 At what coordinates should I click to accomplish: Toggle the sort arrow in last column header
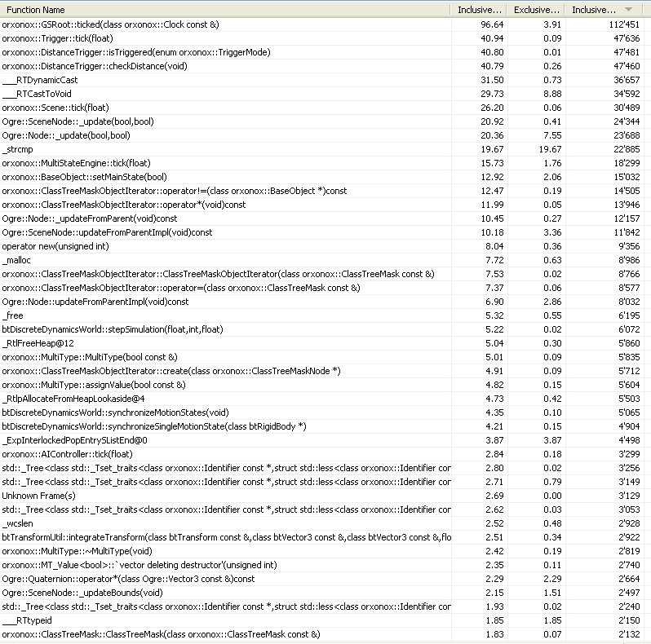tap(629, 9)
